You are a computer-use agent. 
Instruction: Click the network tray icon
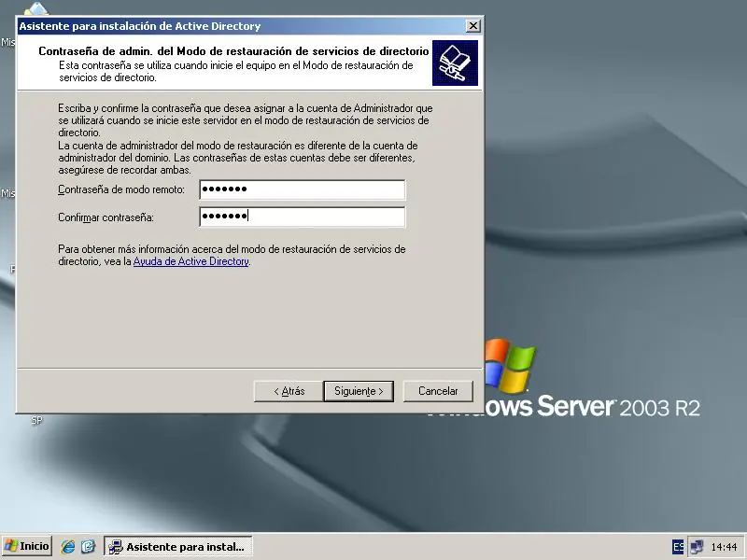click(696, 547)
